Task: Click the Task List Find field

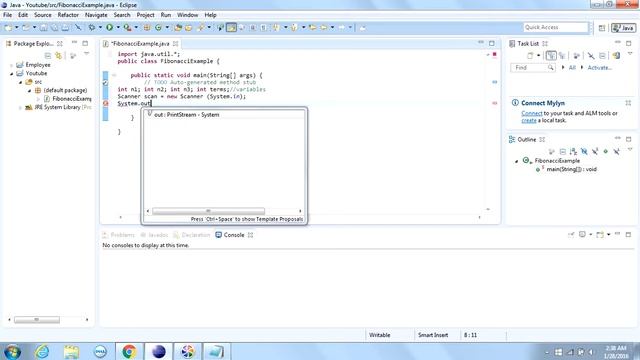Action: (x=533, y=67)
